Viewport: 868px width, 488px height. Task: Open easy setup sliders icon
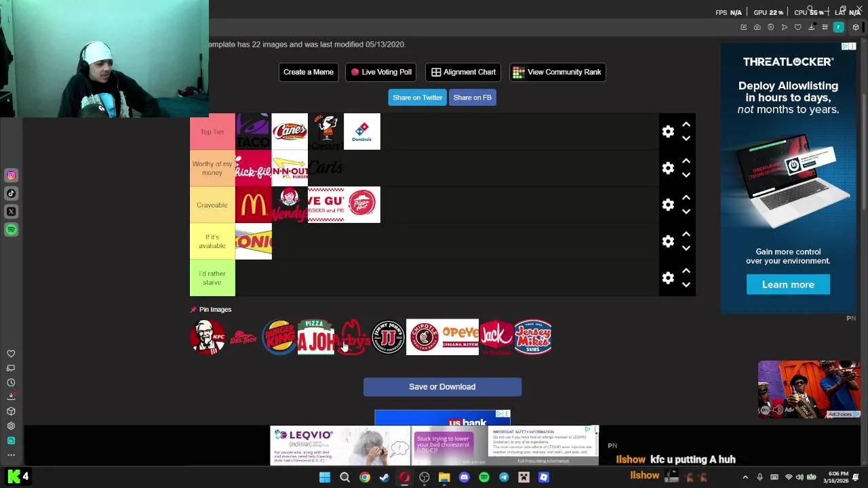pyautogui.click(x=825, y=27)
